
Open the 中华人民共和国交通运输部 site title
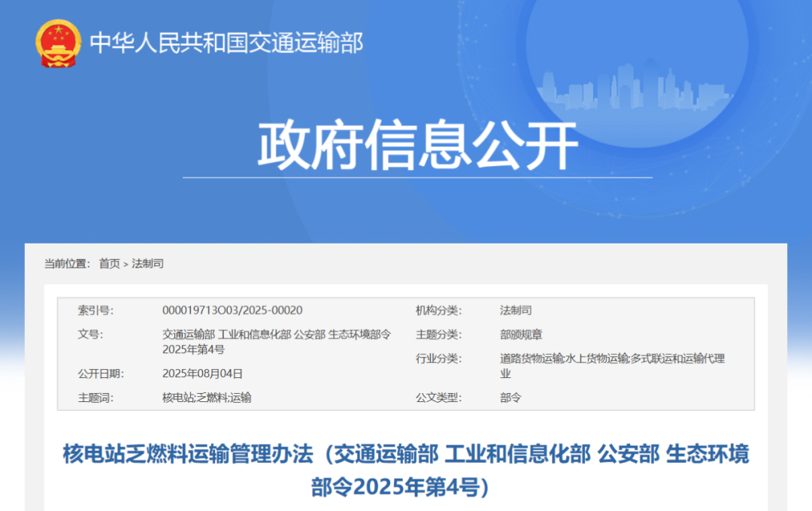coord(226,44)
